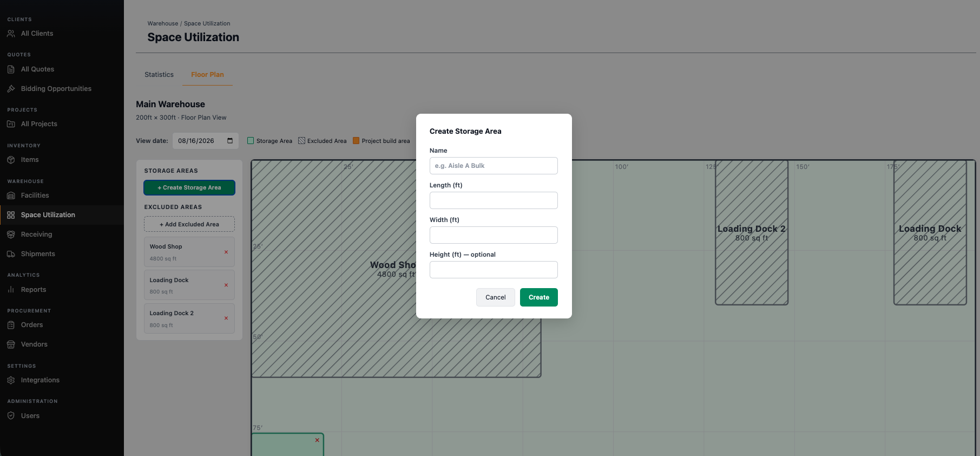Click the Integrations gear icon
Viewport: 980px width, 456px height.
(11, 380)
